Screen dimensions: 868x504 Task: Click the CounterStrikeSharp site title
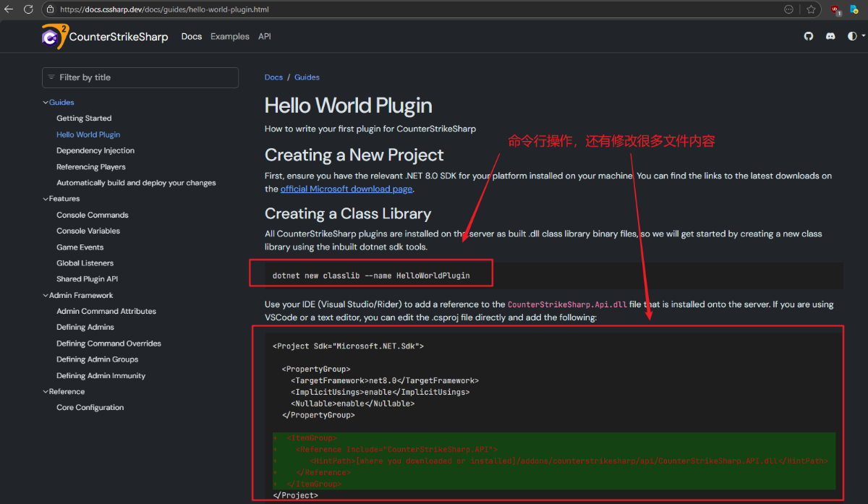tap(119, 37)
